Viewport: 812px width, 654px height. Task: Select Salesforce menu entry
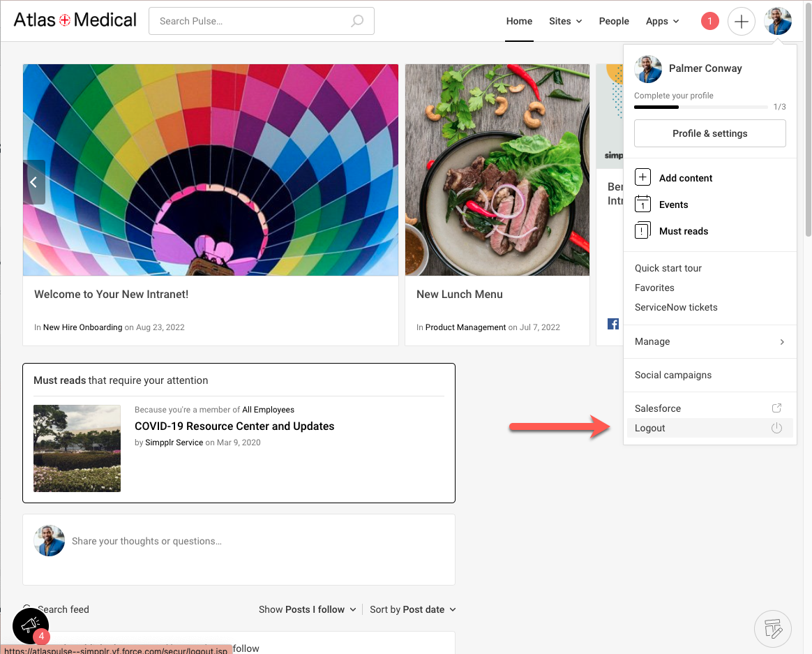click(x=709, y=408)
